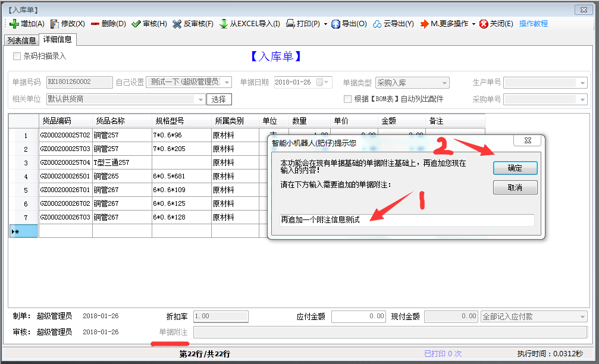Click the 单据附注 input field in dialog
The image size is (599, 364).
pos(407,220)
